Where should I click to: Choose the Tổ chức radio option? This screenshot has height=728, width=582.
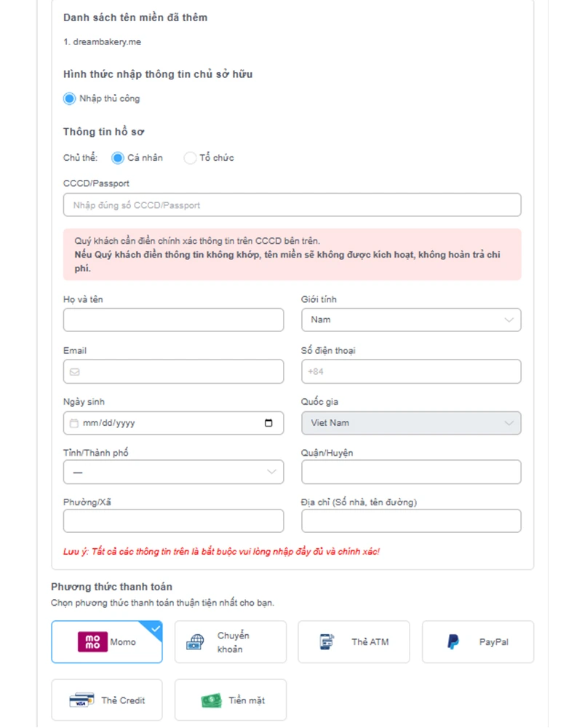point(190,158)
